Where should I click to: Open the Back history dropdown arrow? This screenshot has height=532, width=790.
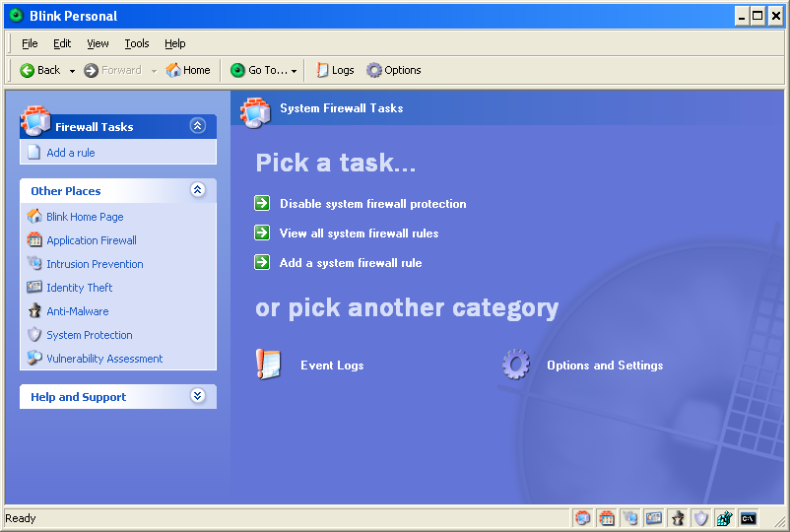click(72, 71)
